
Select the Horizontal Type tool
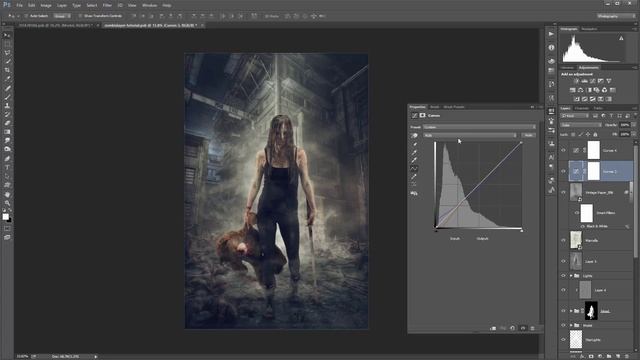point(7,167)
